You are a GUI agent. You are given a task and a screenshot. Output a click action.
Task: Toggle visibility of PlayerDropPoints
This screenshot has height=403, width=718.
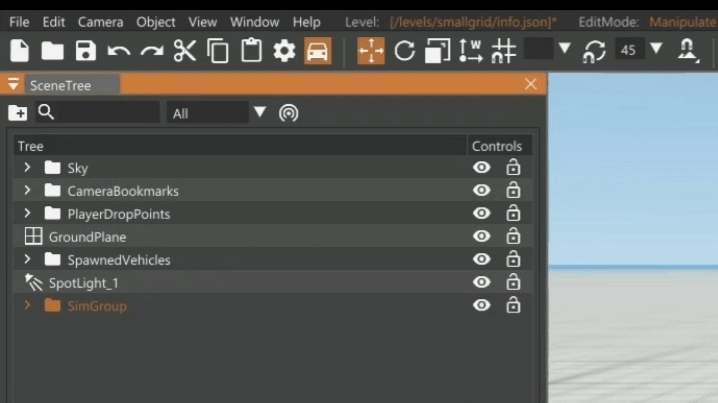coord(481,213)
